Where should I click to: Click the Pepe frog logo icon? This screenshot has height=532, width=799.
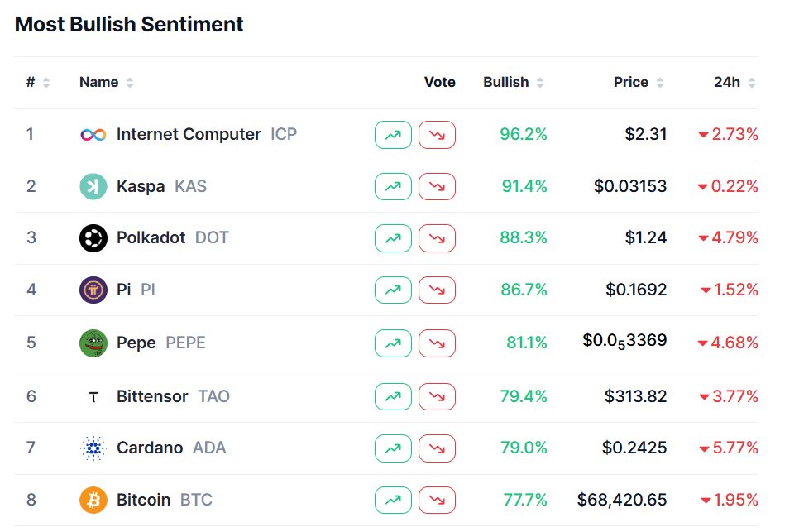coord(93,343)
